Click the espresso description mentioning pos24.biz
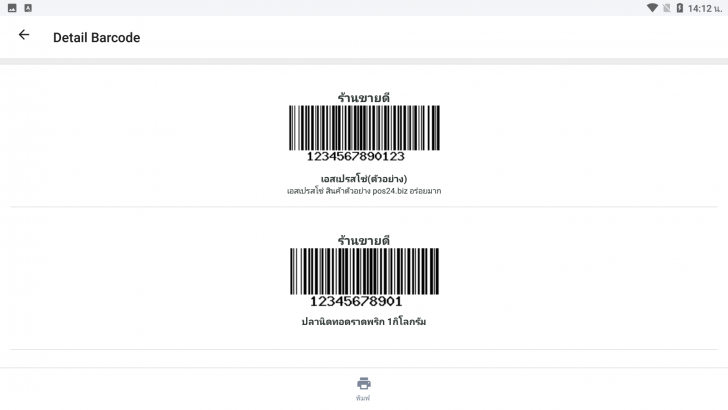Screen dimensions: 728x410 (x=363, y=190)
